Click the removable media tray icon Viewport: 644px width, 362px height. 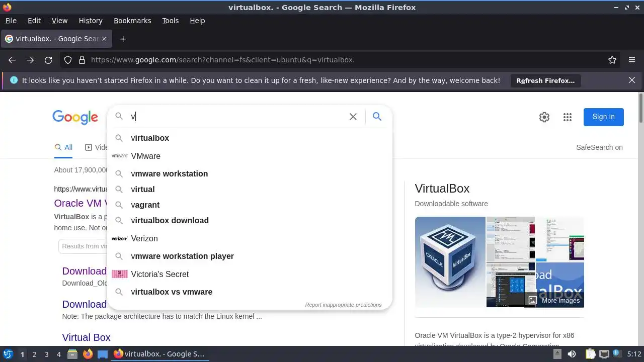(557, 354)
